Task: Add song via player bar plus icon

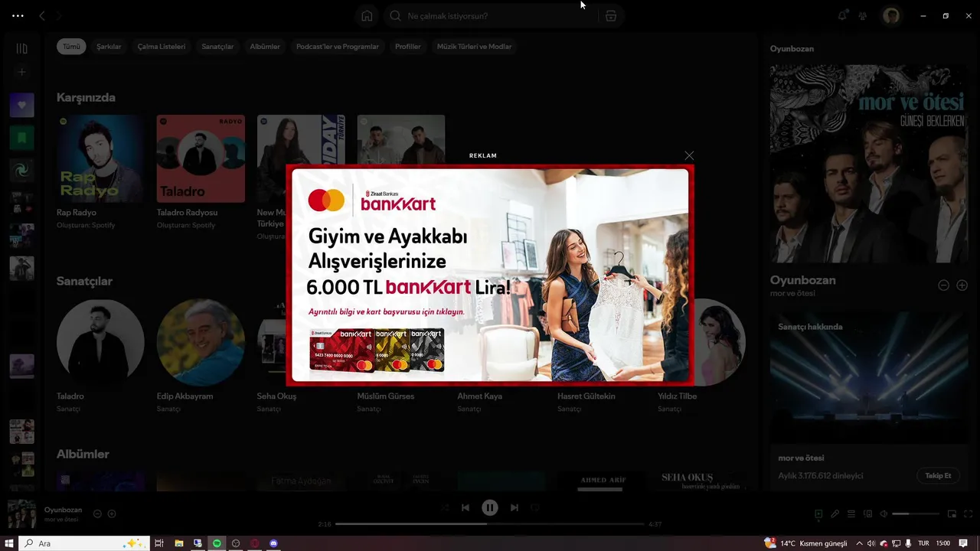Action: (x=112, y=514)
